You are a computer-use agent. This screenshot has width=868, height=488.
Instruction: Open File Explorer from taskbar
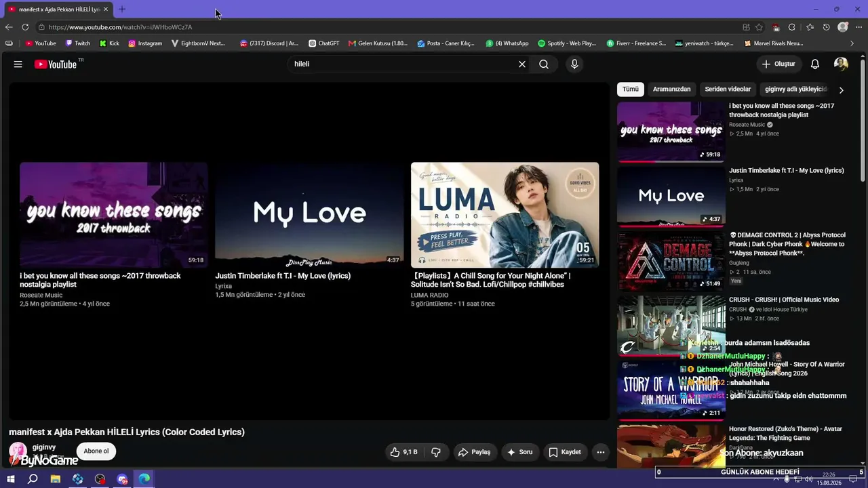56,479
